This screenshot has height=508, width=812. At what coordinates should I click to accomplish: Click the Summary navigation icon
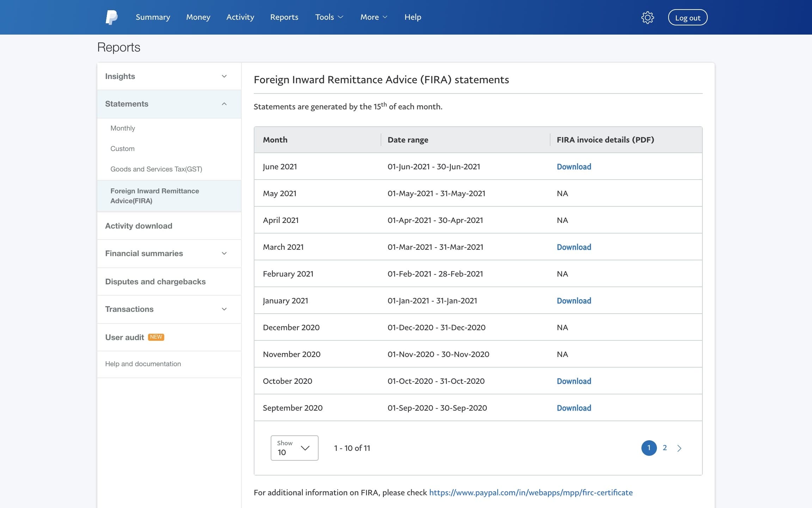click(153, 17)
